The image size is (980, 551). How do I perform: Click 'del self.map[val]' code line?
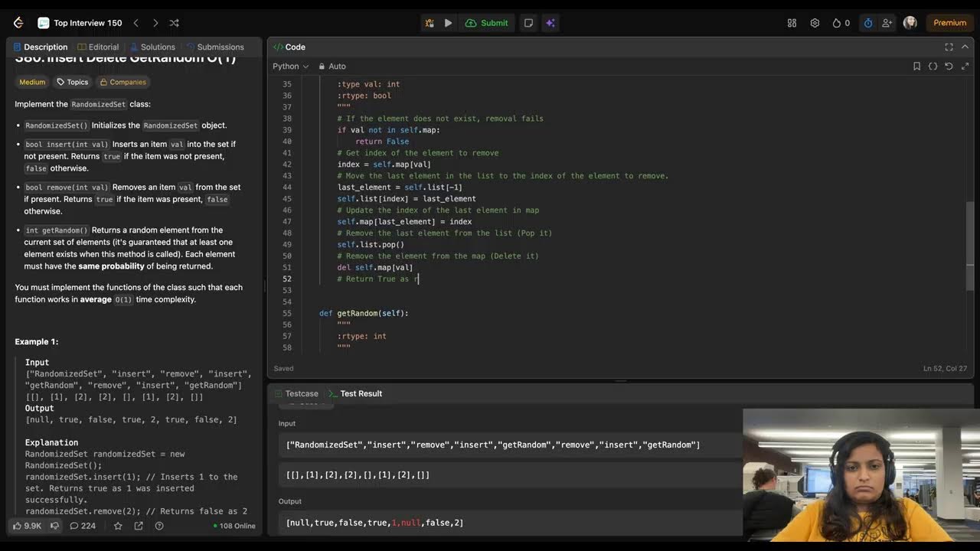[374, 268]
